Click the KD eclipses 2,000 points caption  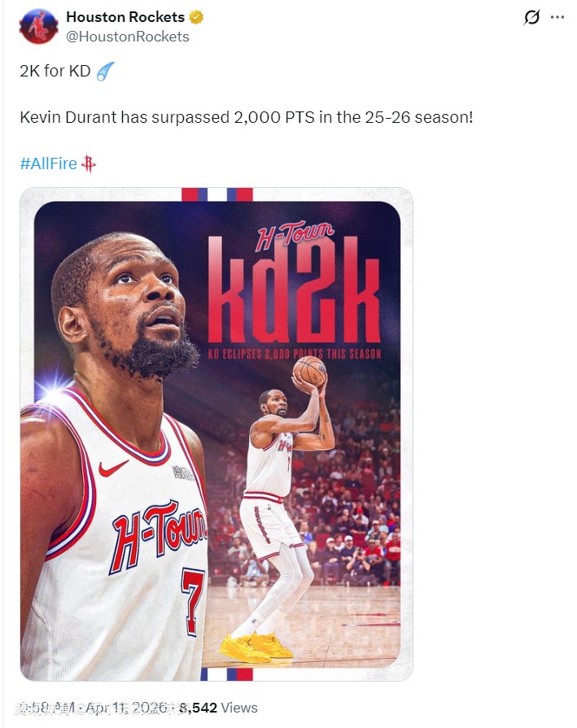coord(295,354)
